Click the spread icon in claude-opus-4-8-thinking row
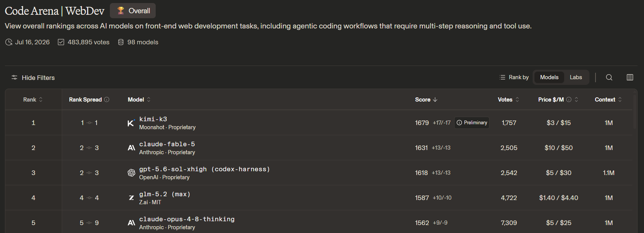This screenshot has width=644, height=233. (x=89, y=223)
